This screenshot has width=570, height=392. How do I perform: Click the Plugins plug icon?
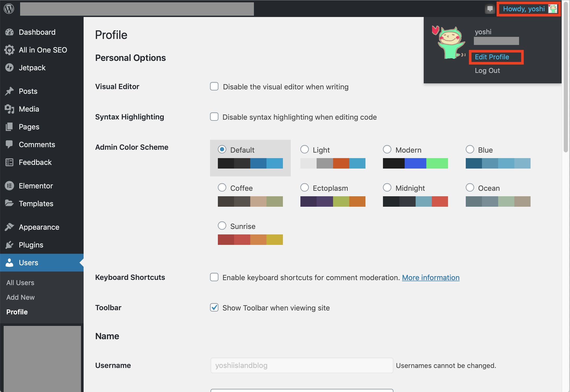pyautogui.click(x=9, y=245)
